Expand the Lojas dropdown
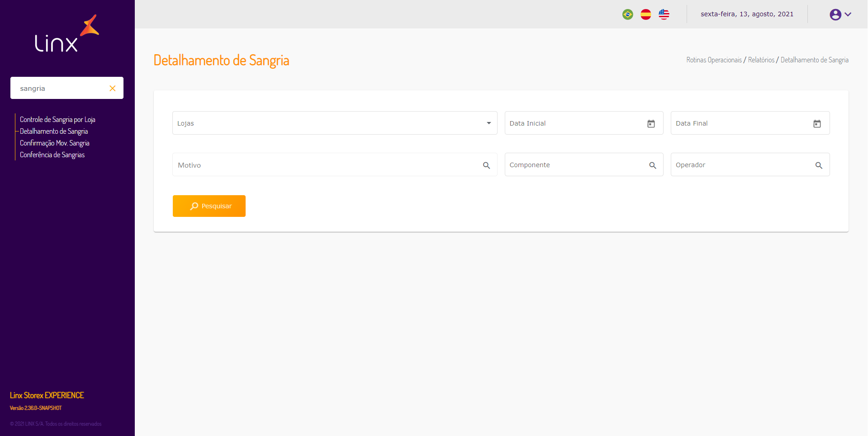The width and height of the screenshot is (868, 436). [x=489, y=123]
